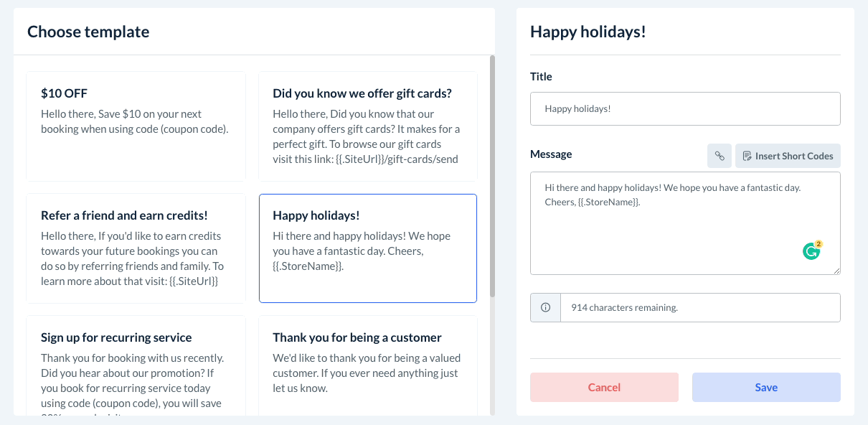Image resolution: width=868 pixels, height=425 pixels.
Task: Save the Happy holidays message
Action: tap(766, 387)
